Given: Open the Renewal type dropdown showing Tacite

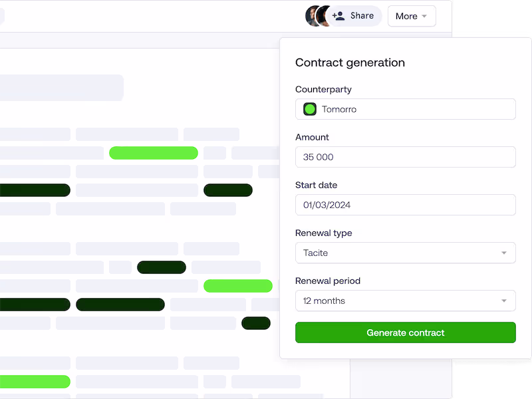Looking at the screenshot, I should point(406,253).
